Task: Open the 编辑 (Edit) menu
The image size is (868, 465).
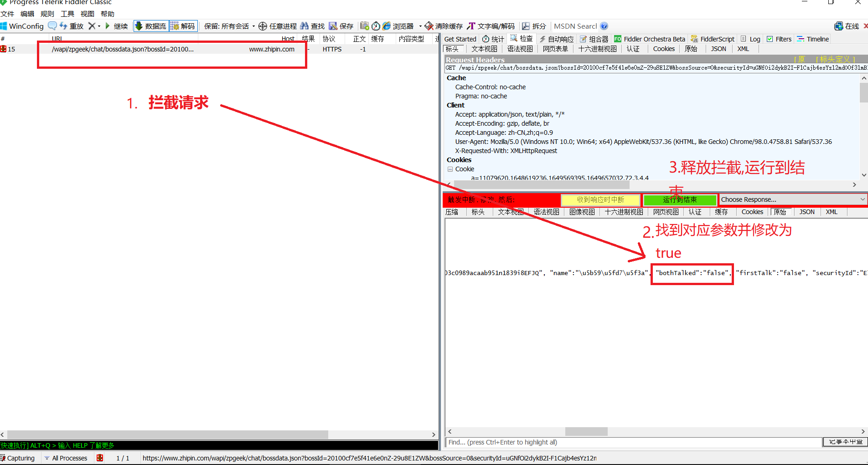Action: point(27,14)
